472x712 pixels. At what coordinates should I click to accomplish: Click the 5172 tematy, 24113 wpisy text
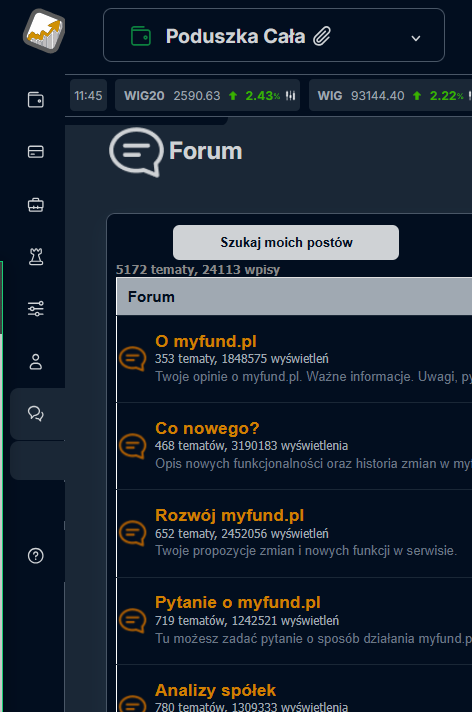(x=198, y=269)
